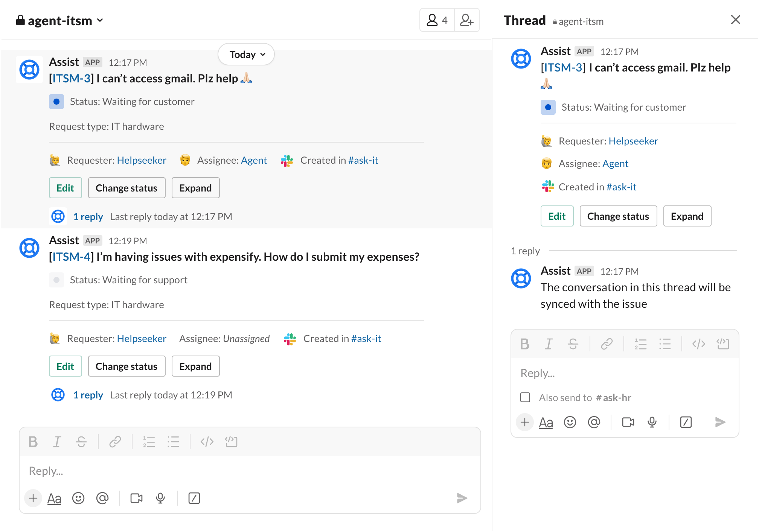Click Bold icon in thread reply toolbar
Image resolution: width=759 pixels, height=532 pixels.
coord(524,344)
